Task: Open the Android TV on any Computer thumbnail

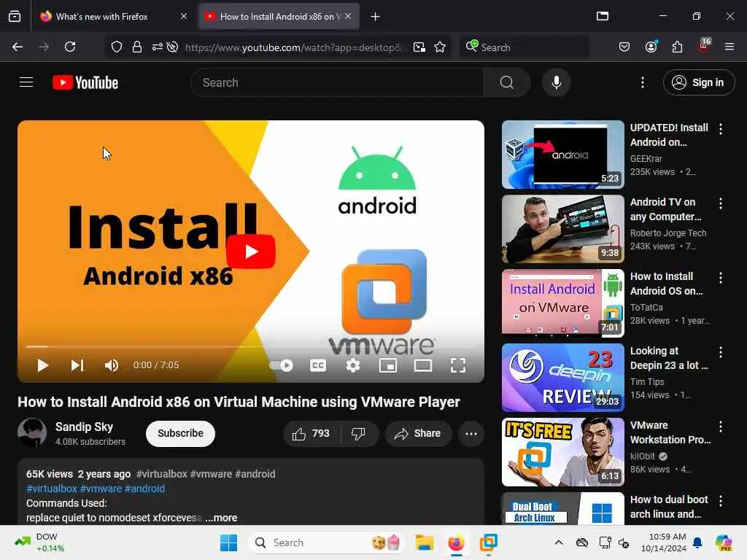Action: (562, 228)
